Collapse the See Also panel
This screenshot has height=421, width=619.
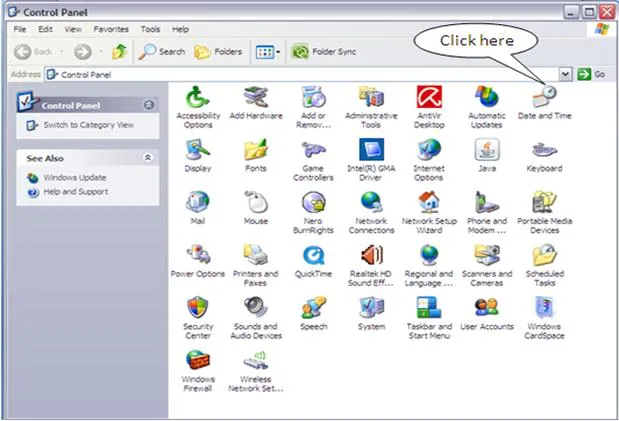tap(148, 158)
